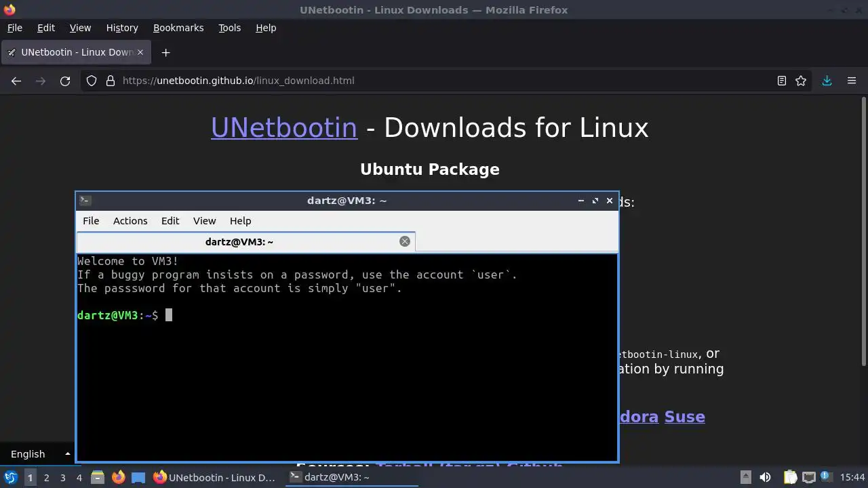Switch to workspace 4
Image resolution: width=868 pixels, height=488 pixels.
click(79, 478)
